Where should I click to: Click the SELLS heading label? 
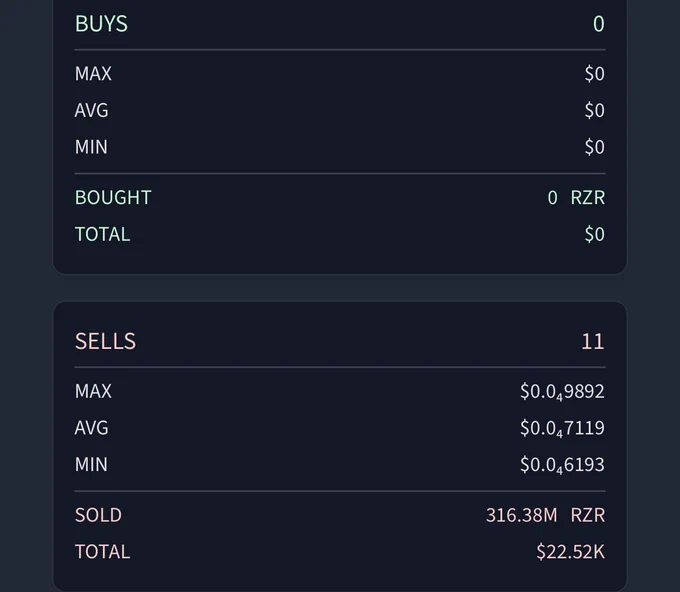[x=105, y=341]
